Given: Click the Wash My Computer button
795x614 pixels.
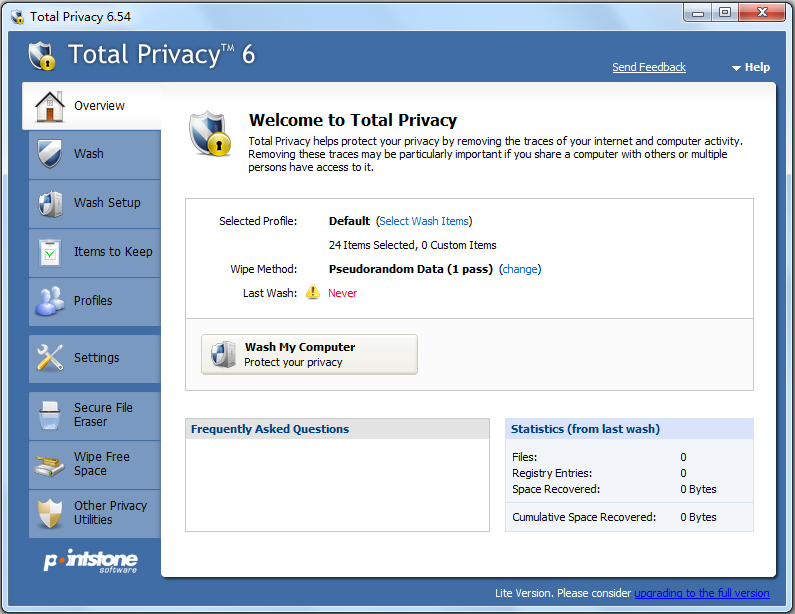Looking at the screenshot, I should point(309,354).
